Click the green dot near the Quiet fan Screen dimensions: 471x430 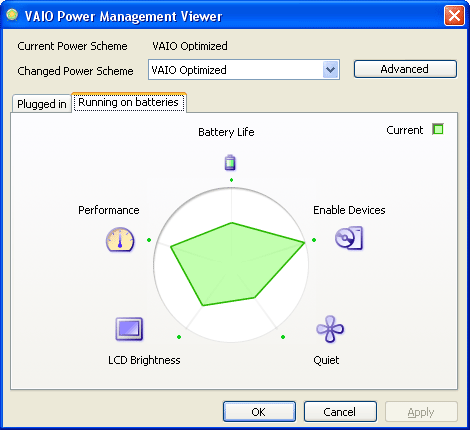[283, 337]
